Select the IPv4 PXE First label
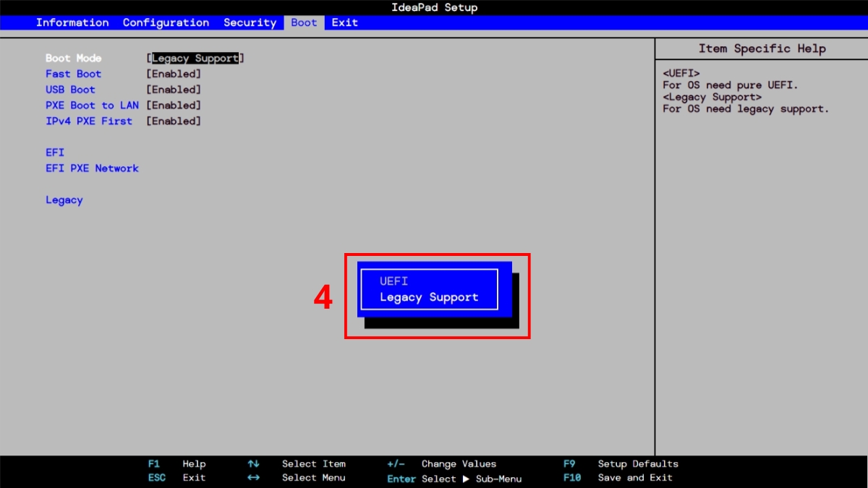 pos(89,121)
